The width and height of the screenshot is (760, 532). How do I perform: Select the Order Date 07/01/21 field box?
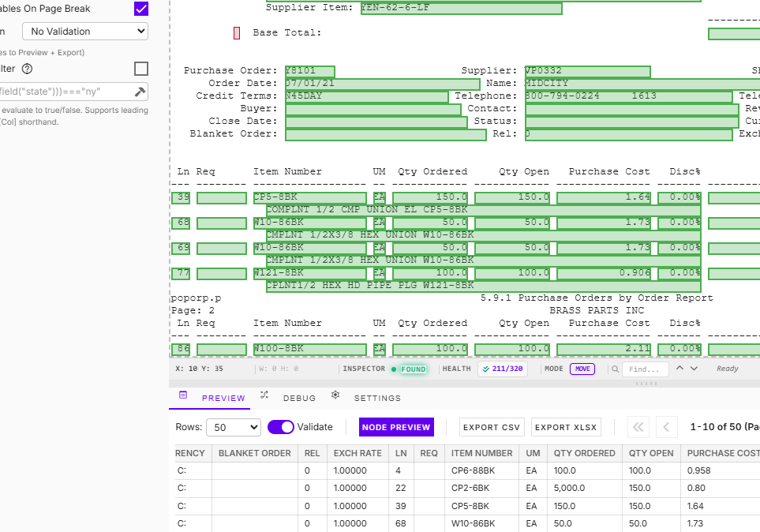(383, 84)
